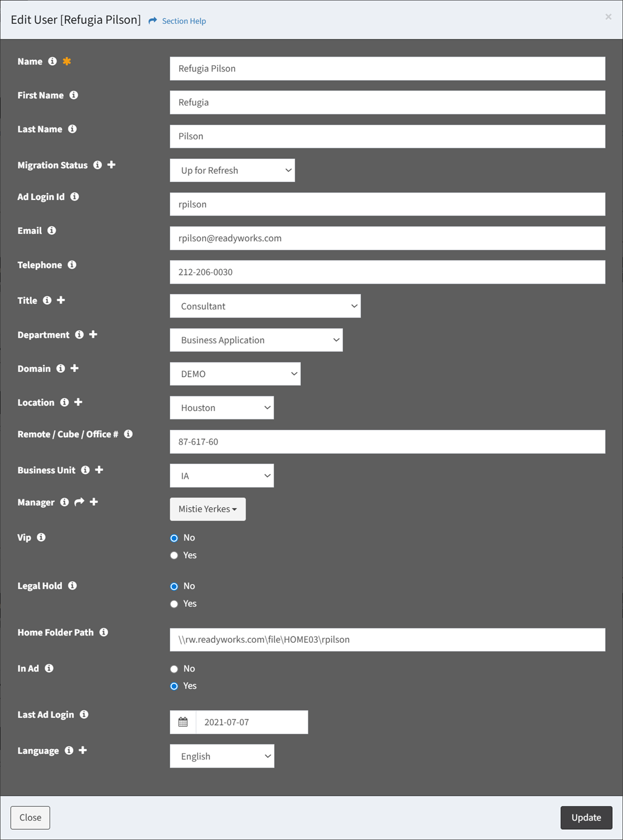The height and width of the screenshot is (840, 623).
Task: Click the plus icon beside Business Unit
Action: (99, 470)
